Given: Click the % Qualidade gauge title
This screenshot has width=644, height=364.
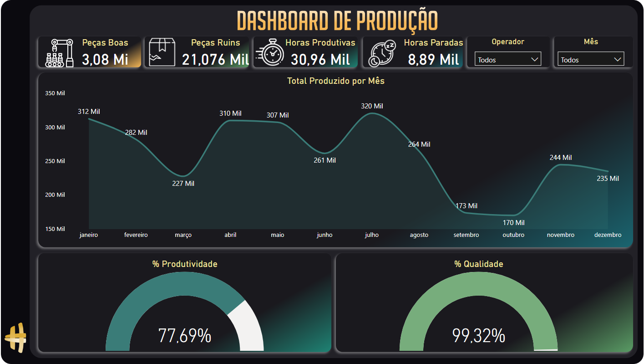Looking at the screenshot, I should coord(479,264).
